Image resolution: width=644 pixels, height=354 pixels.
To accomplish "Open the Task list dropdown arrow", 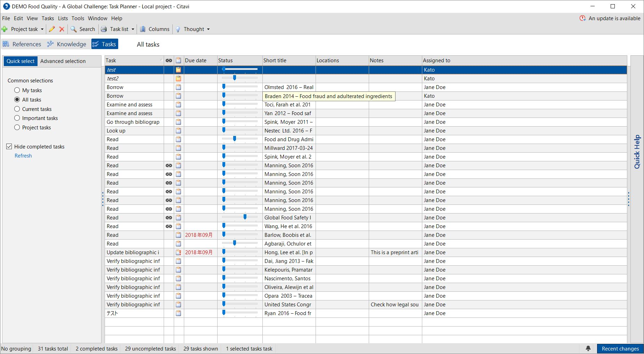I will coord(133,29).
